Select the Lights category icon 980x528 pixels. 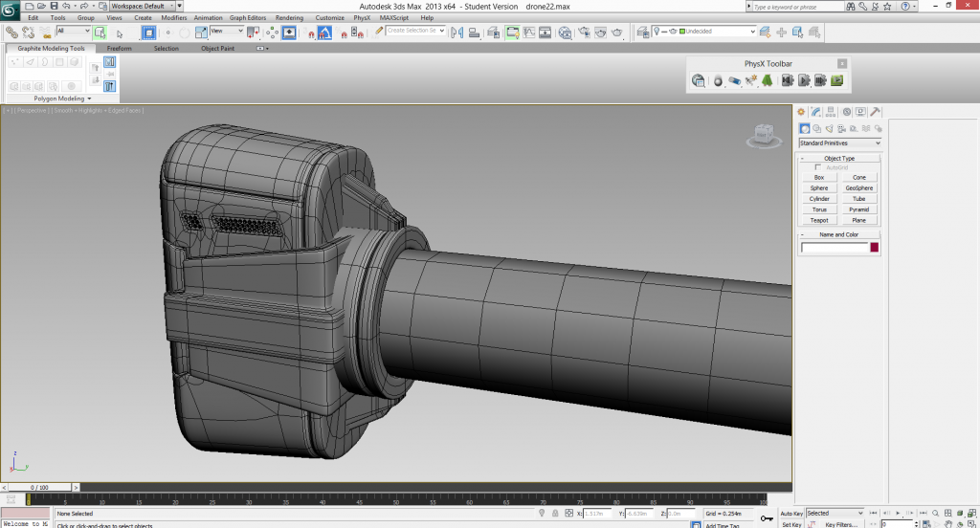pyautogui.click(x=829, y=128)
